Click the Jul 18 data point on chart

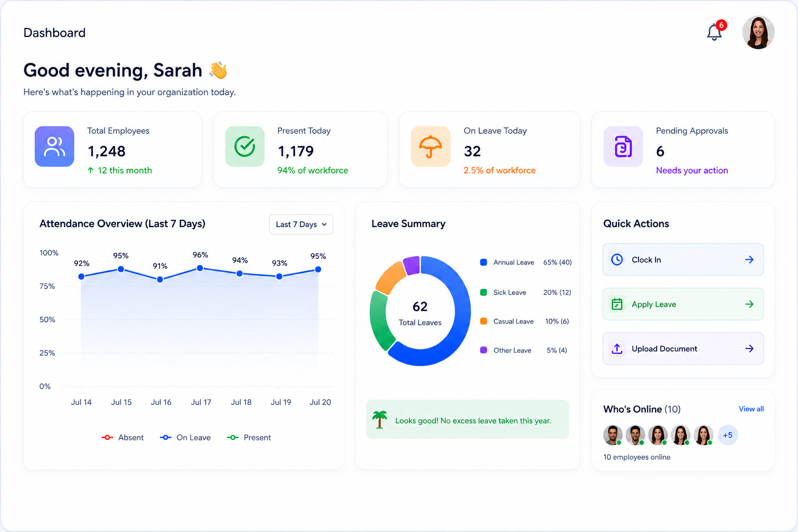coord(240,273)
